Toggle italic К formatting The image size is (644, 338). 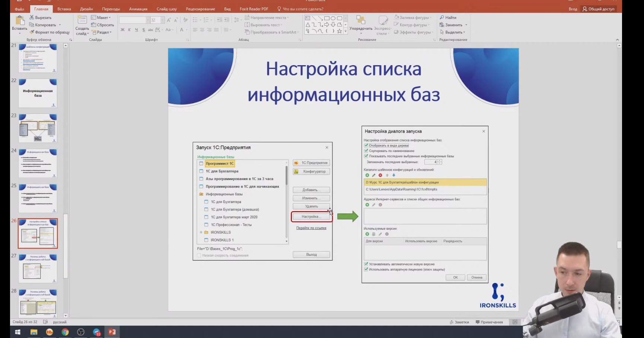click(130, 30)
